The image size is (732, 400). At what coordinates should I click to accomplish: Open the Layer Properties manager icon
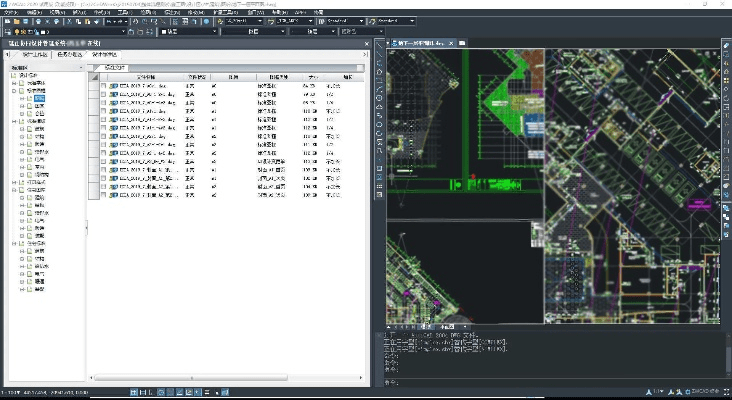coord(8,32)
